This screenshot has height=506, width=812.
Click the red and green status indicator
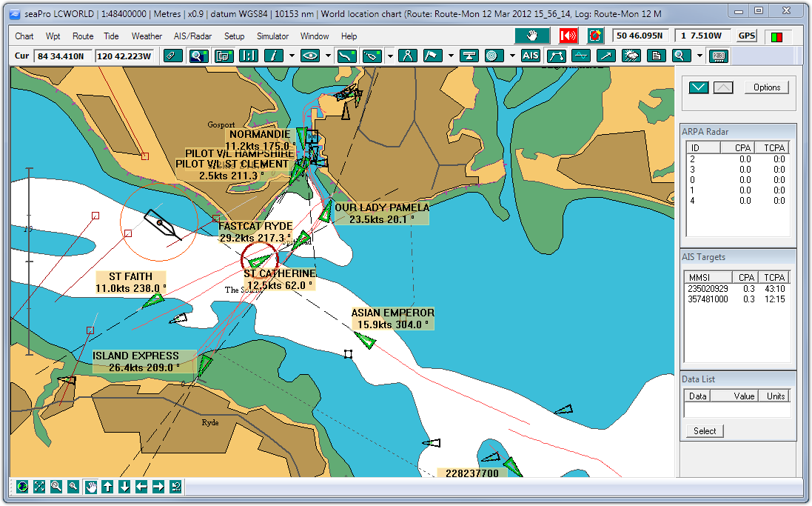coord(776,37)
